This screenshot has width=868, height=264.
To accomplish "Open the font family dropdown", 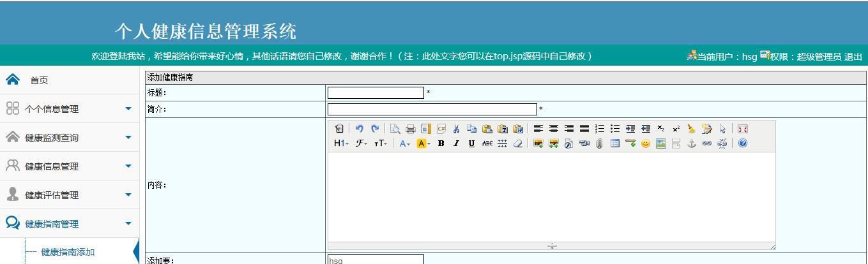I will tap(362, 143).
